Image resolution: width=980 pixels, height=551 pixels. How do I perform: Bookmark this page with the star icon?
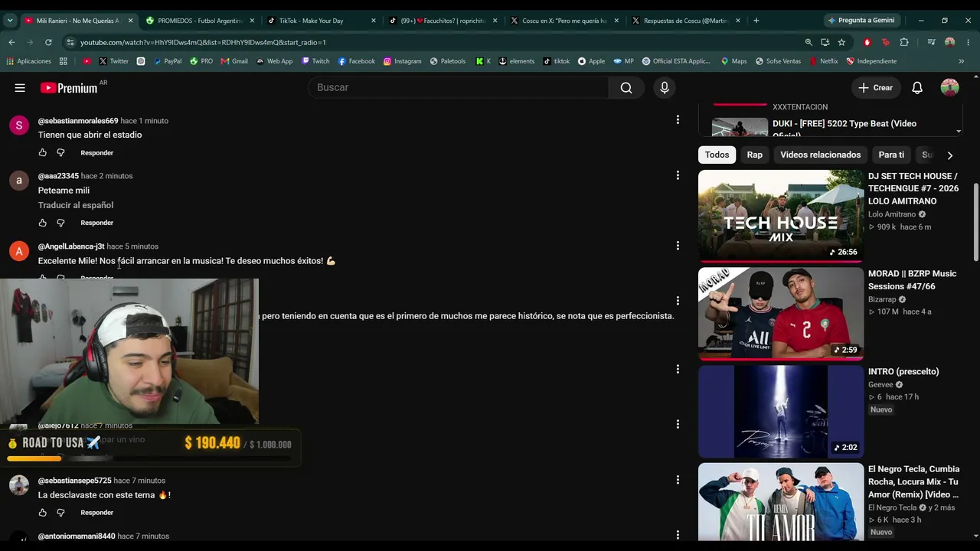(x=841, y=42)
